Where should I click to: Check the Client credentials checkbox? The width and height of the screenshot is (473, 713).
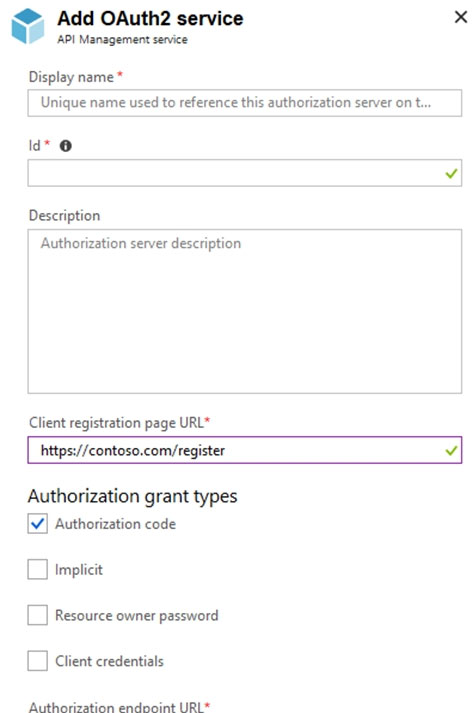37,661
